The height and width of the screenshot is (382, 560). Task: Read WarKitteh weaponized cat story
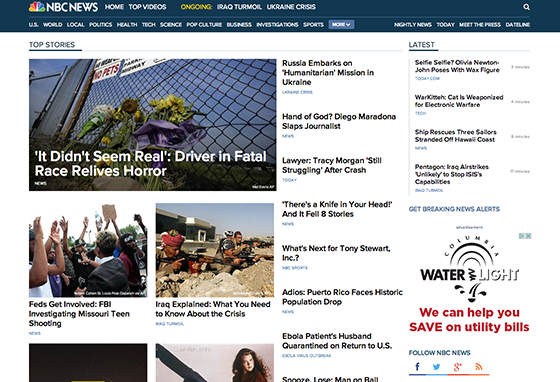click(x=459, y=101)
